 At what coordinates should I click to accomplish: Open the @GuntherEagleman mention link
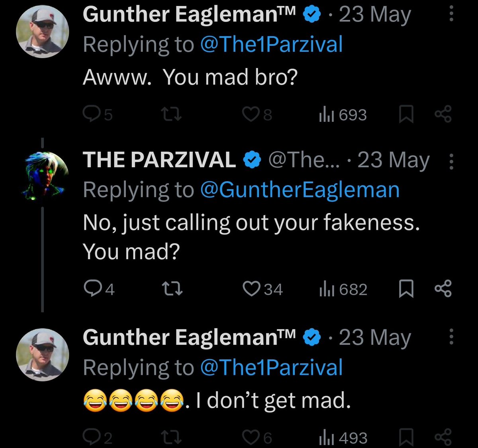pos(300,190)
